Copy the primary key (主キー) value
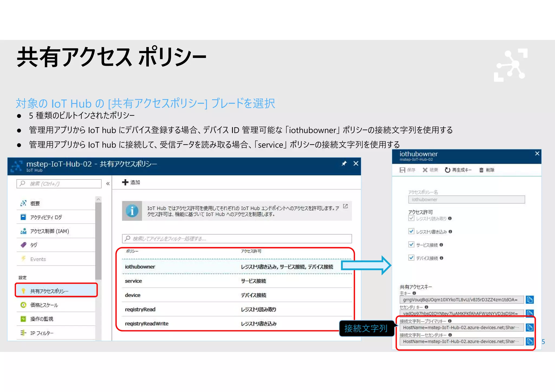The height and width of the screenshot is (392, 555). click(530, 300)
